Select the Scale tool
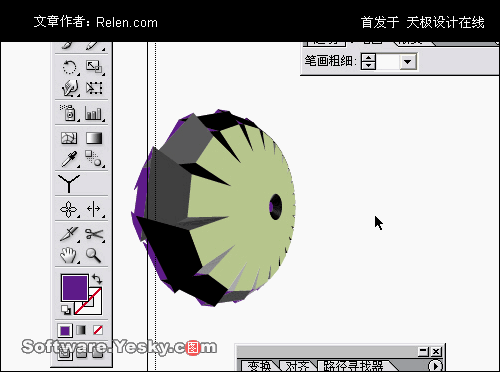 94,67
